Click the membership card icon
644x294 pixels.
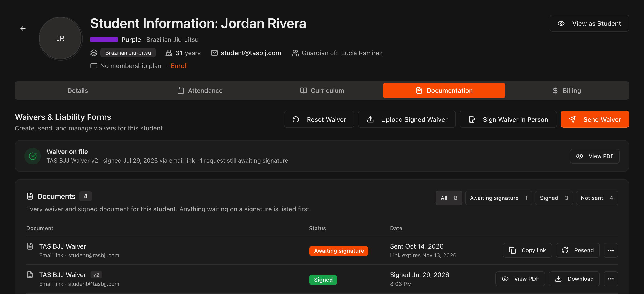click(94, 66)
